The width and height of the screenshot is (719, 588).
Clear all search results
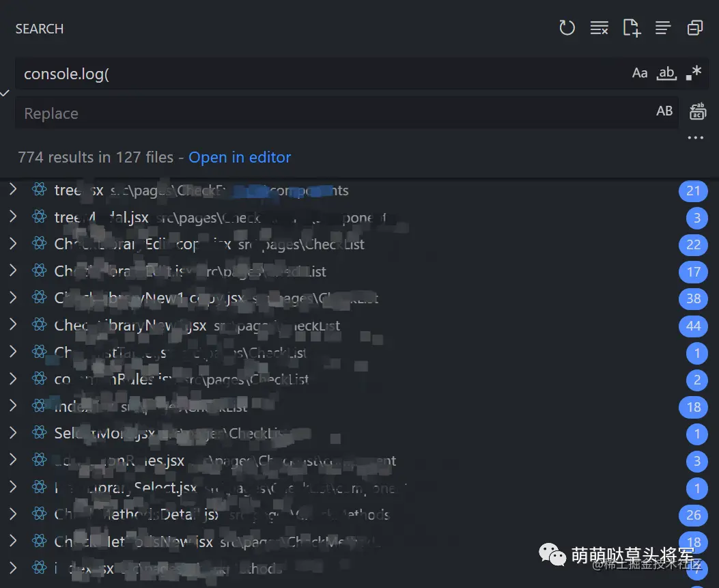pos(599,28)
